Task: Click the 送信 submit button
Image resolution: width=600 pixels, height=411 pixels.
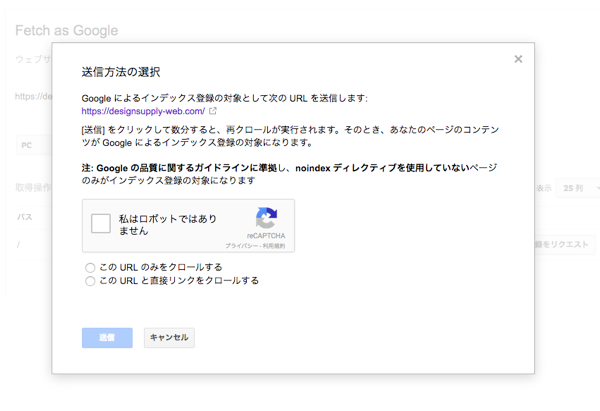Action: pyautogui.click(x=107, y=338)
